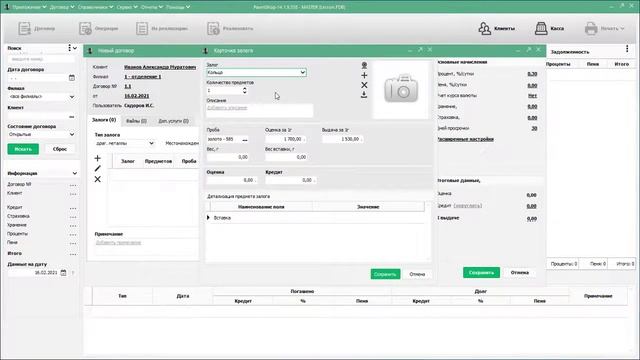Open the Справочники menu
This screenshot has height=360, width=640.
point(95,7)
